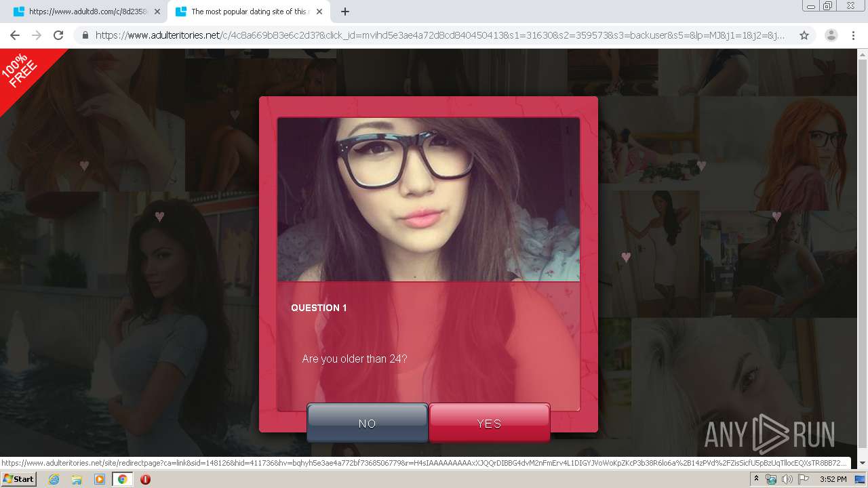Click the 'QUESTION 1' heading
The height and width of the screenshot is (488, 868).
319,308
